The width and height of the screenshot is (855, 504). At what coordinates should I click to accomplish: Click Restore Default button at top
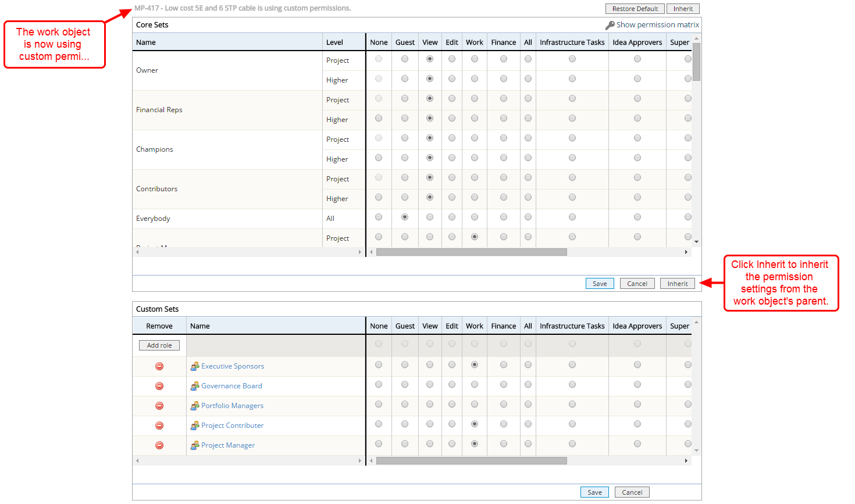tap(635, 9)
